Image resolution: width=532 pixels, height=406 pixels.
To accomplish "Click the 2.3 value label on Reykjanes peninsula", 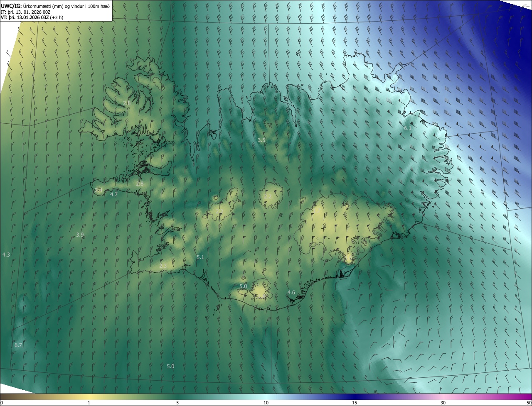I will click(x=163, y=266).
